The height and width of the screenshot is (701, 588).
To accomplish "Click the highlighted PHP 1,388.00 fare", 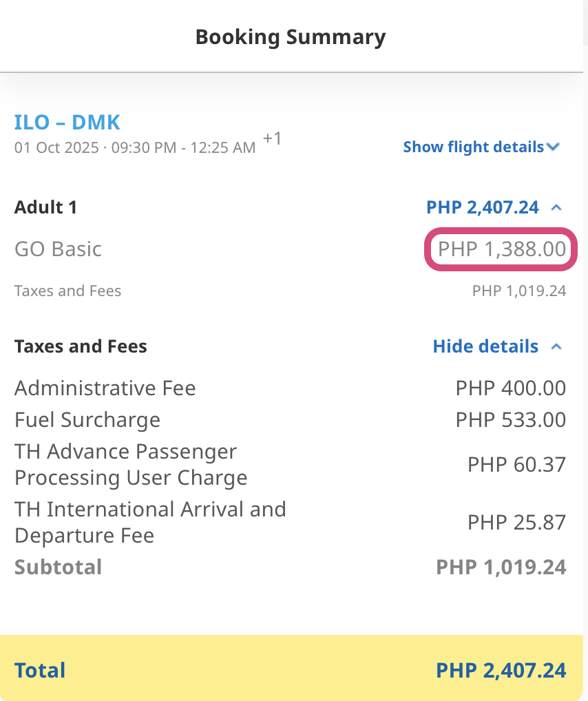I will pyautogui.click(x=501, y=249).
